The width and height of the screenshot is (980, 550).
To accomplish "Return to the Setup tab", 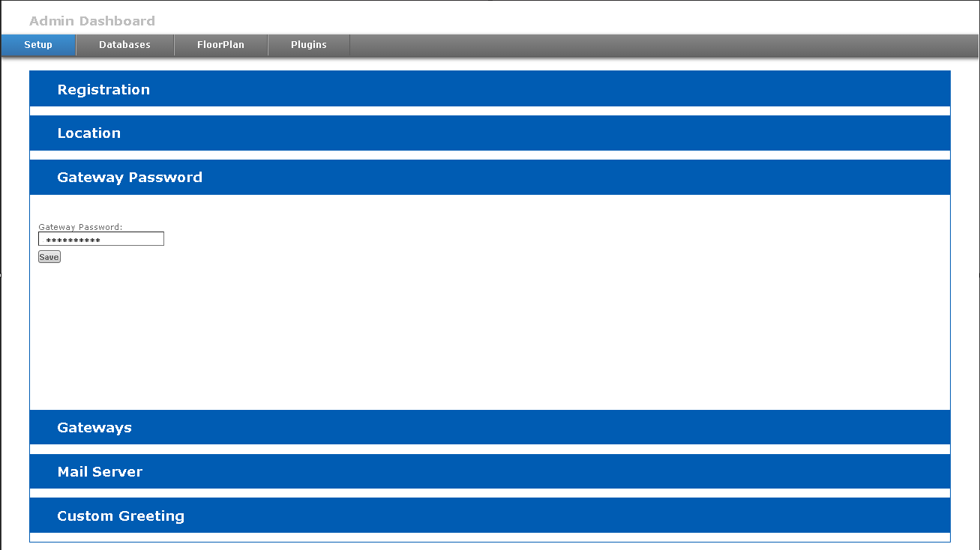I will (37, 44).
